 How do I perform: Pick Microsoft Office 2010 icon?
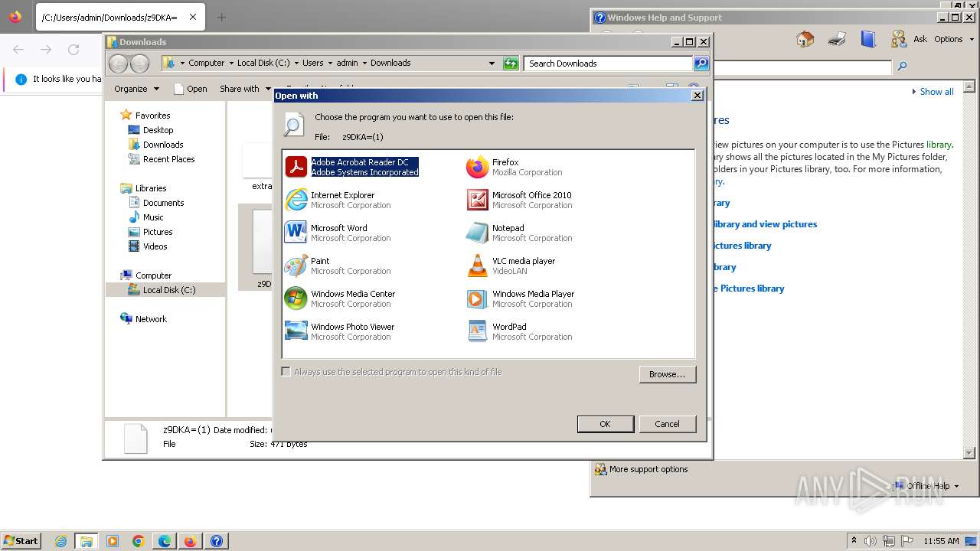click(478, 200)
